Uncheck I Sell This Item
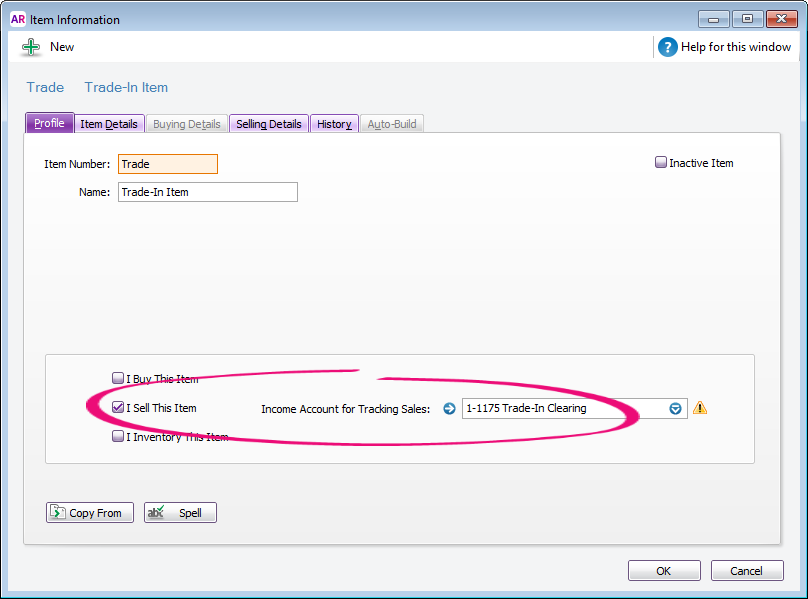The height and width of the screenshot is (599, 808). [x=118, y=408]
